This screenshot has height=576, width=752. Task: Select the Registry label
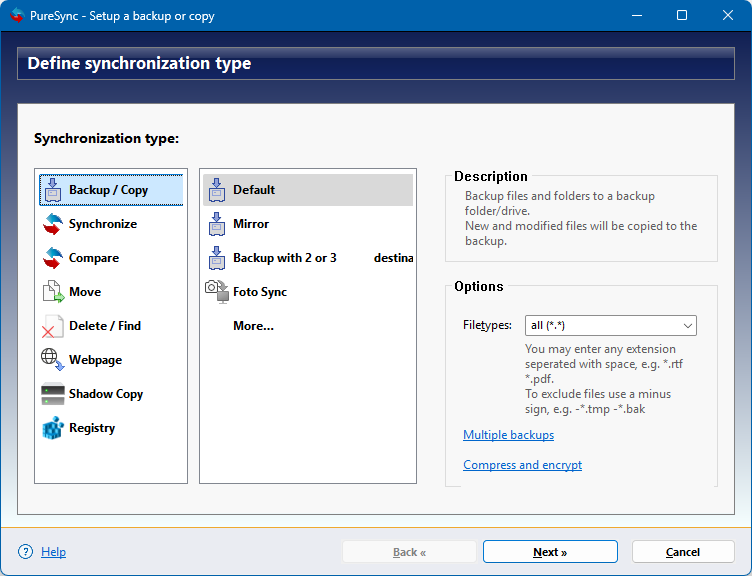point(92,428)
